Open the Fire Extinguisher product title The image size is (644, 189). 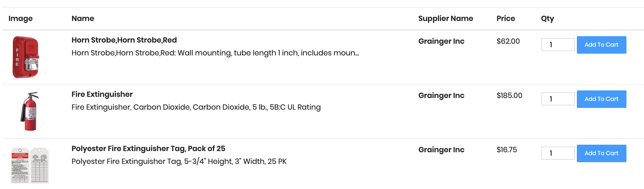click(102, 94)
